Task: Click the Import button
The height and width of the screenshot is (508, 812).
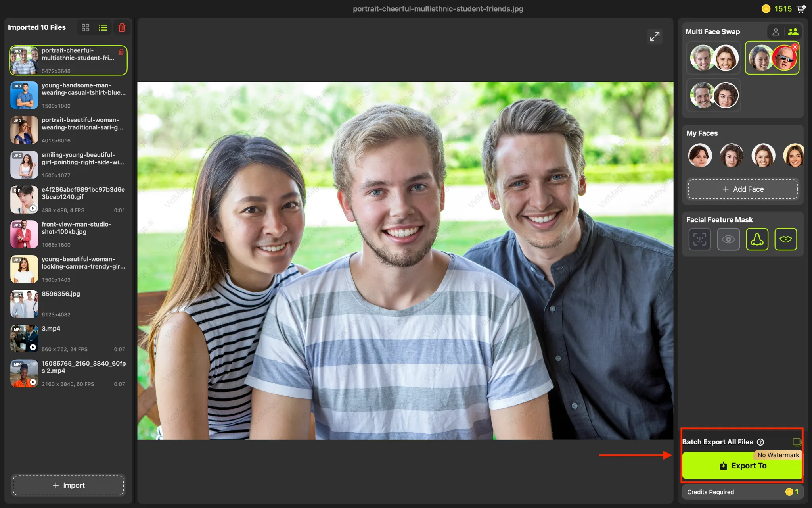Action: click(x=68, y=485)
